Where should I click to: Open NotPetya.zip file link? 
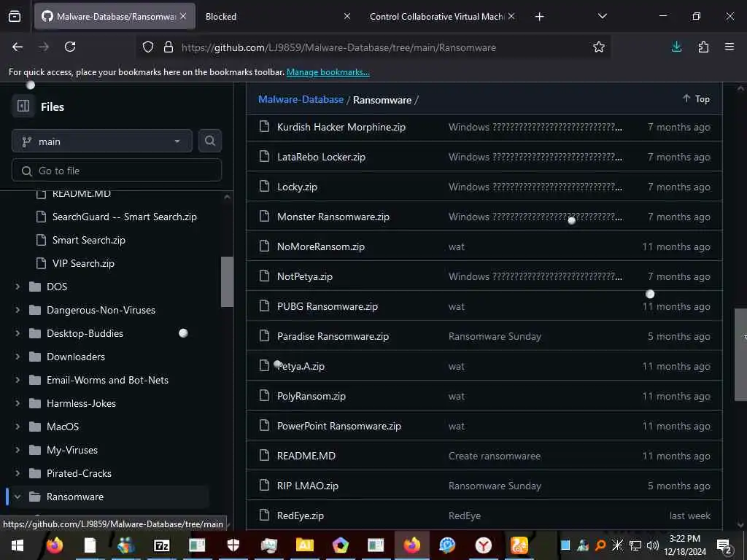click(304, 276)
